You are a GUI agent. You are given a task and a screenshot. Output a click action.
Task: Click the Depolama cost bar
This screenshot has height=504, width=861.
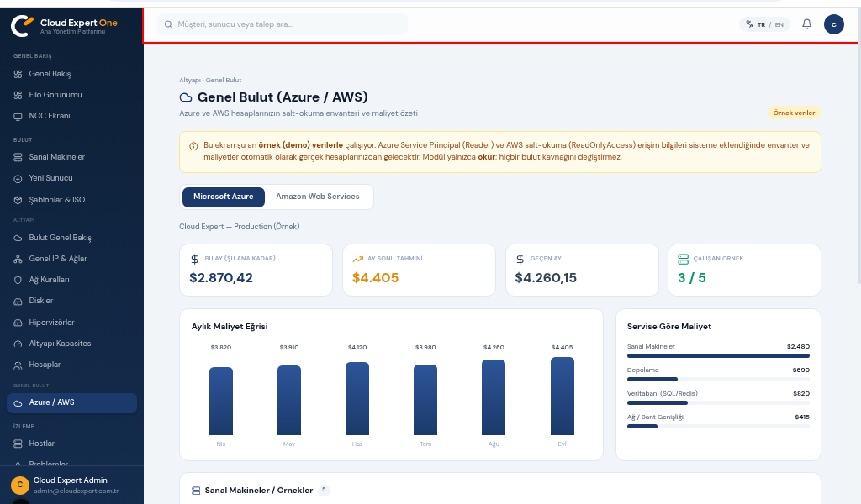pos(718,380)
